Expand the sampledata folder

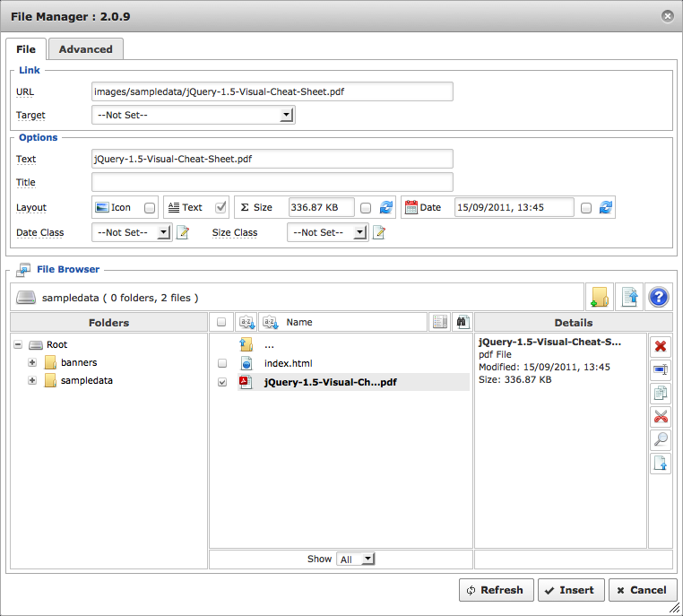pos(32,380)
